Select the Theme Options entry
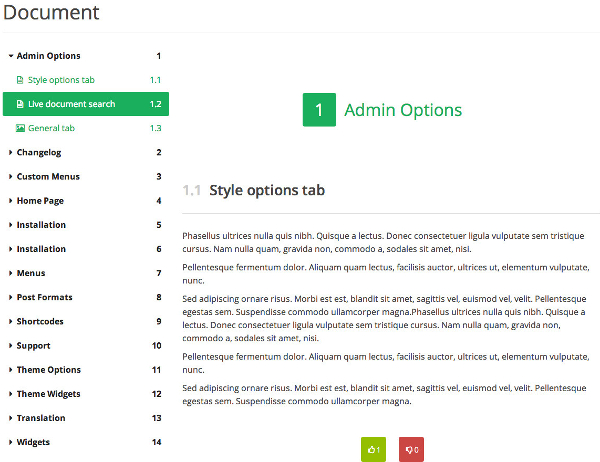The width and height of the screenshot is (600, 462). (x=49, y=370)
